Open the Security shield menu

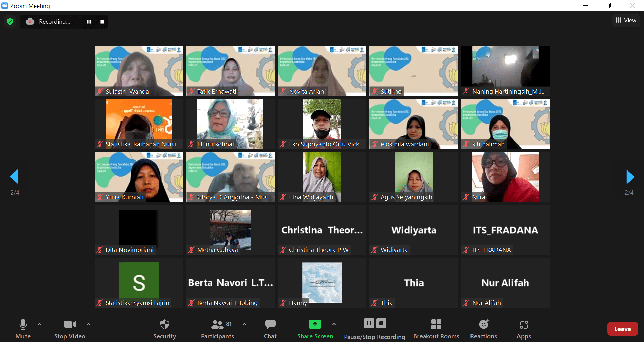click(164, 329)
